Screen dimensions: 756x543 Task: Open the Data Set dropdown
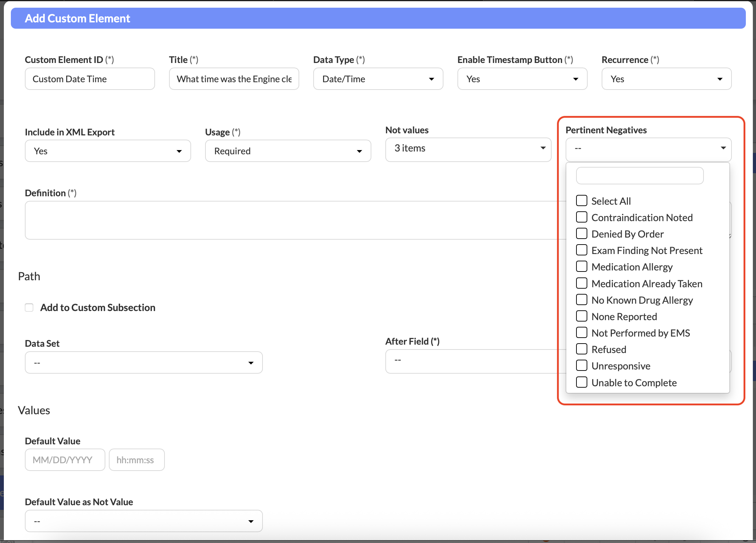pos(143,363)
